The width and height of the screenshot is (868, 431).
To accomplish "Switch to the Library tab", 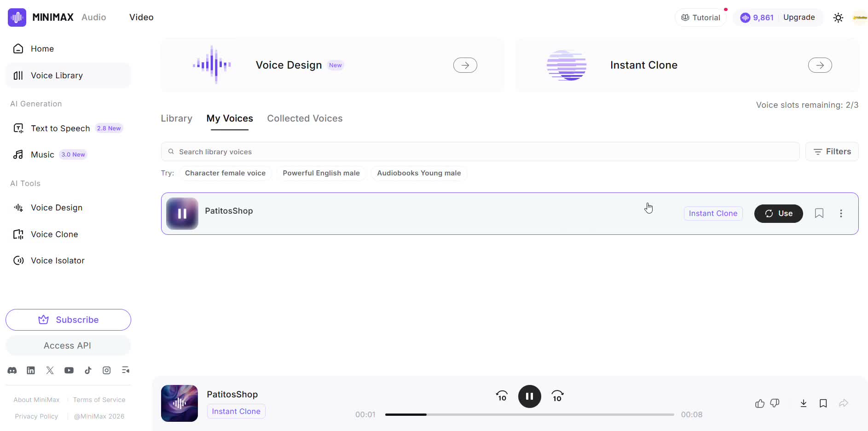I will pyautogui.click(x=177, y=118).
